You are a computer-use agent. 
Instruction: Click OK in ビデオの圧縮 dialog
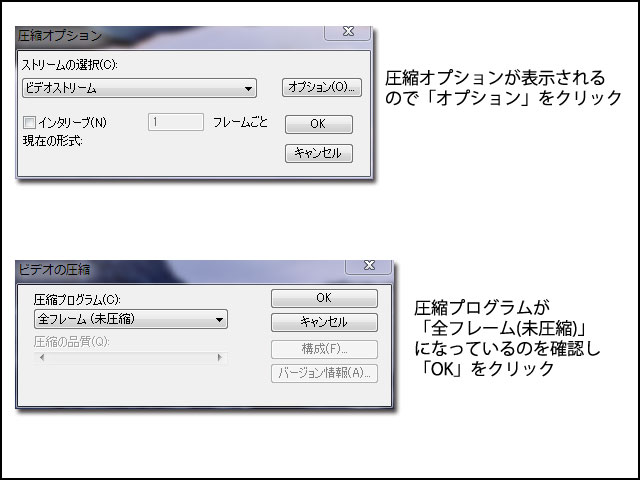[x=324, y=298]
